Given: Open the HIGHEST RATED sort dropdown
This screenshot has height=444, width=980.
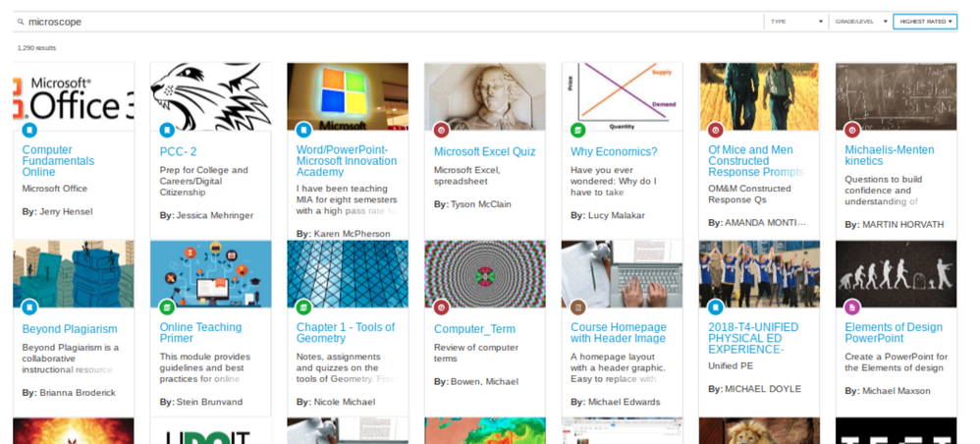Looking at the screenshot, I should 925,22.
